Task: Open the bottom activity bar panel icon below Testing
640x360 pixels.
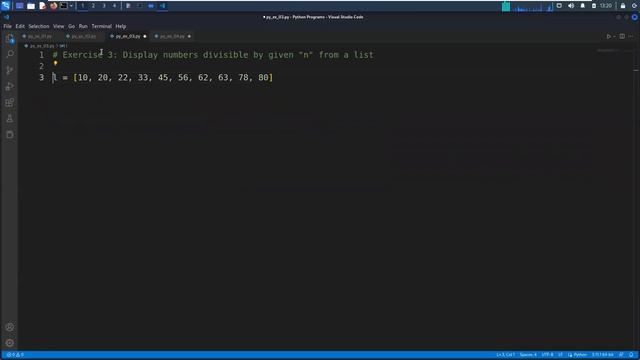Action: [x=10, y=135]
